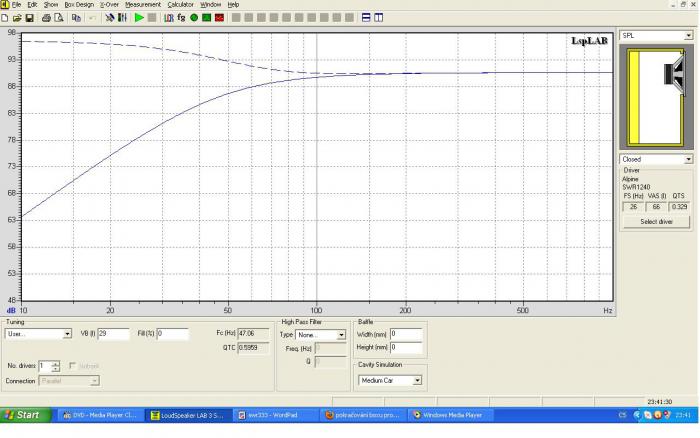Open the Calculator menu
700x438 pixels.
point(180,4)
